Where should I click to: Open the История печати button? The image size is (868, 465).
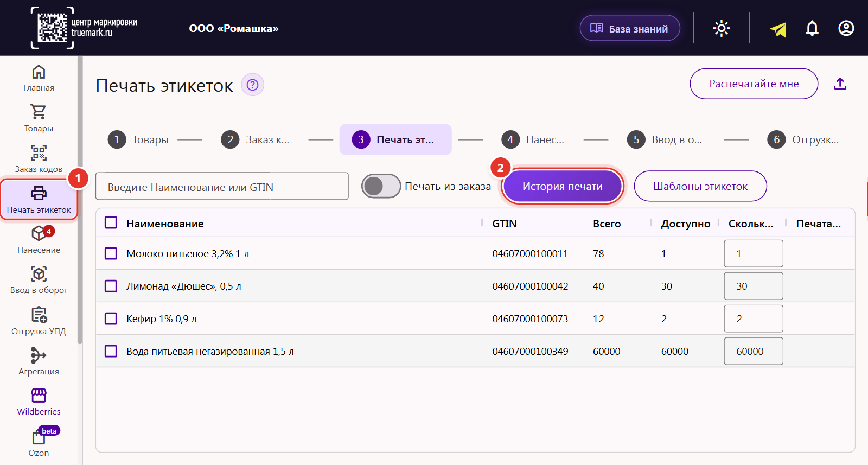[x=562, y=186]
